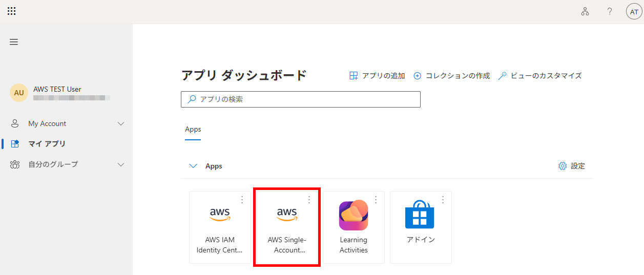This screenshot has width=644, height=275.
Task: Open the help question mark icon
Action: 610,11
